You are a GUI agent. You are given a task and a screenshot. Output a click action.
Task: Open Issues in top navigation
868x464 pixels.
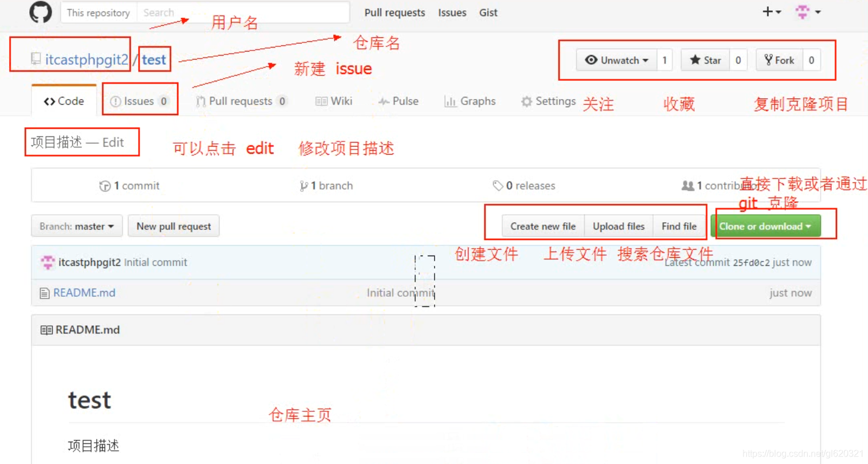(452, 13)
